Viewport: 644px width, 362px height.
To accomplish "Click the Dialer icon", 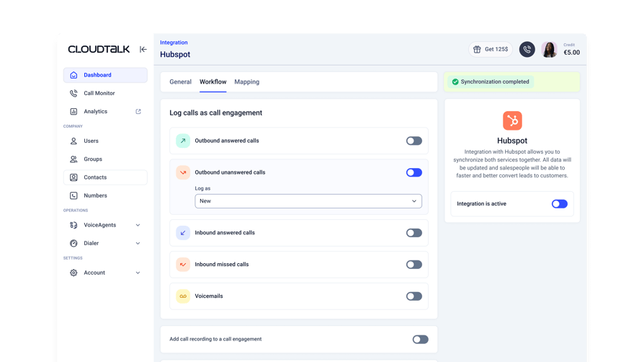I will (x=73, y=243).
